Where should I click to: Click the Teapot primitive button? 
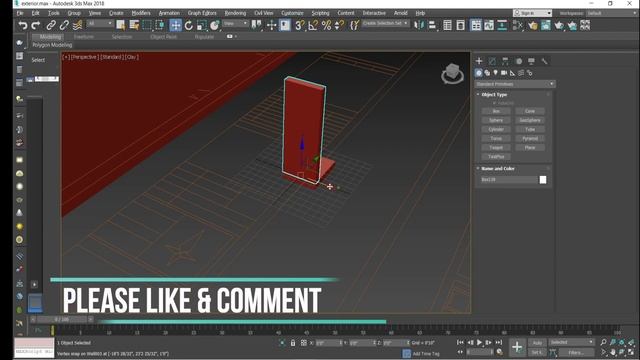[496, 148]
